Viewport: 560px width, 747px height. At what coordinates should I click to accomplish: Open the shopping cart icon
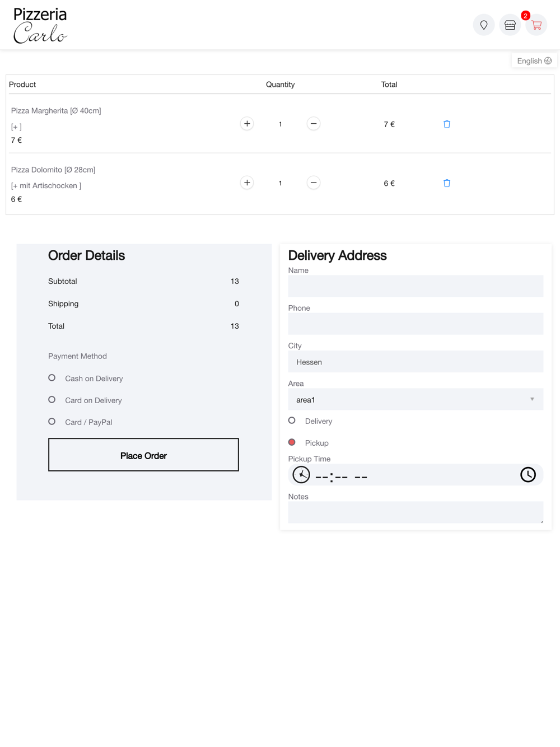tap(536, 25)
